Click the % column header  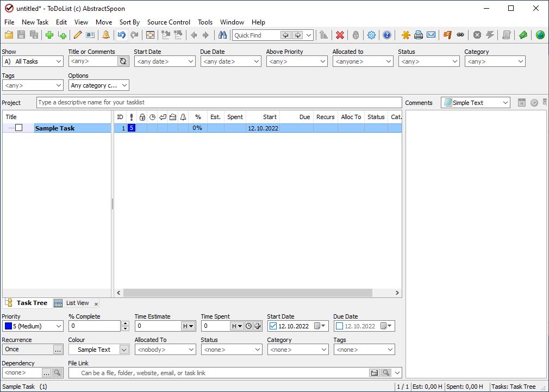pos(198,117)
